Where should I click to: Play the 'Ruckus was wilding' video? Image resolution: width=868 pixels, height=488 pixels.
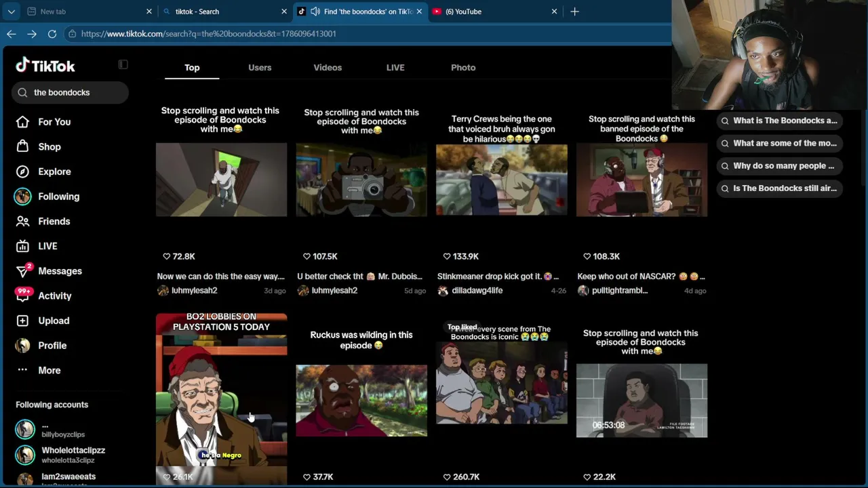(361, 401)
